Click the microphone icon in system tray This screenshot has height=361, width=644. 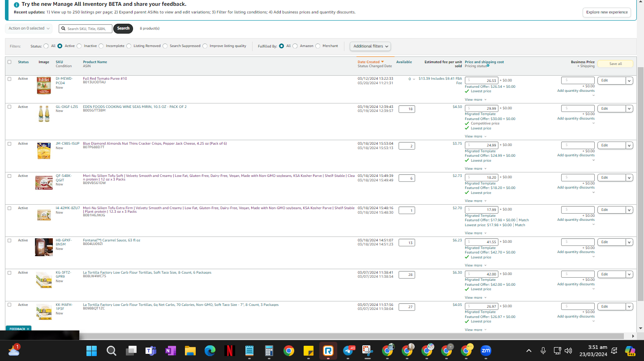coord(543,351)
